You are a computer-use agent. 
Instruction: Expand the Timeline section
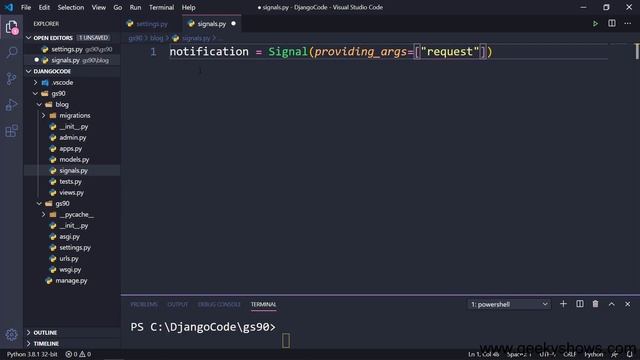(x=72, y=344)
